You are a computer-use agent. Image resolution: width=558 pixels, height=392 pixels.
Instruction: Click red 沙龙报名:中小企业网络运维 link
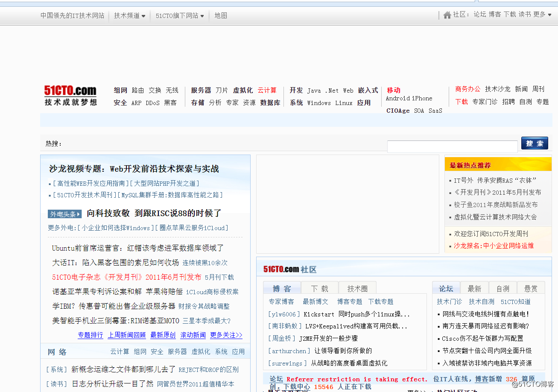(494, 246)
